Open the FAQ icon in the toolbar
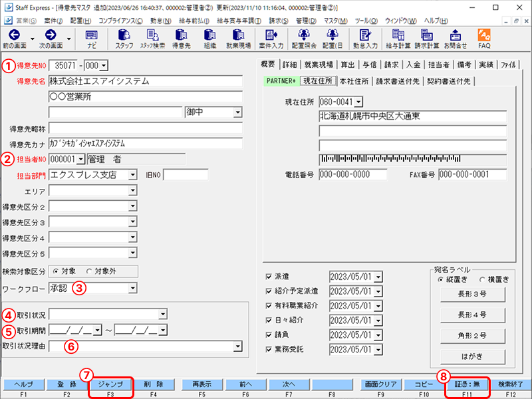The height and width of the screenshot is (399, 532). 483,38
